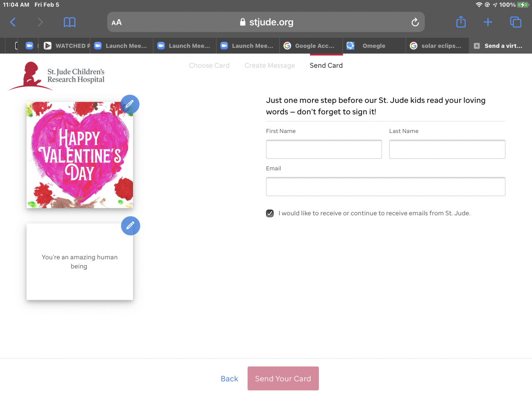Go to the Create Message step
This screenshot has height=399, width=532.
coord(269,66)
